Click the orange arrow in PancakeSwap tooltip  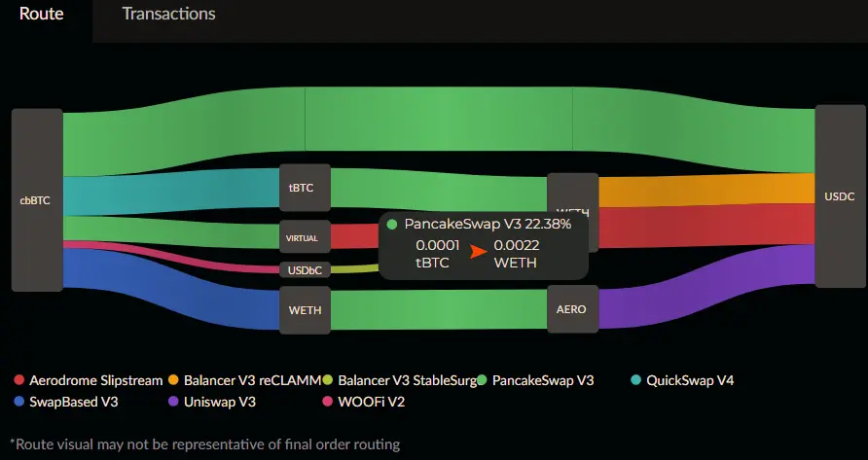pos(477,253)
